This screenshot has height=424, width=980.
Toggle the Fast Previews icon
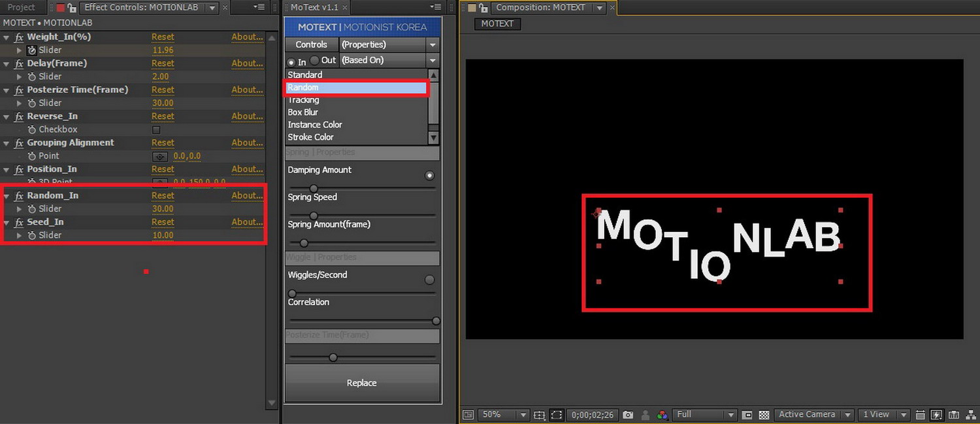click(x=937, y=415)
